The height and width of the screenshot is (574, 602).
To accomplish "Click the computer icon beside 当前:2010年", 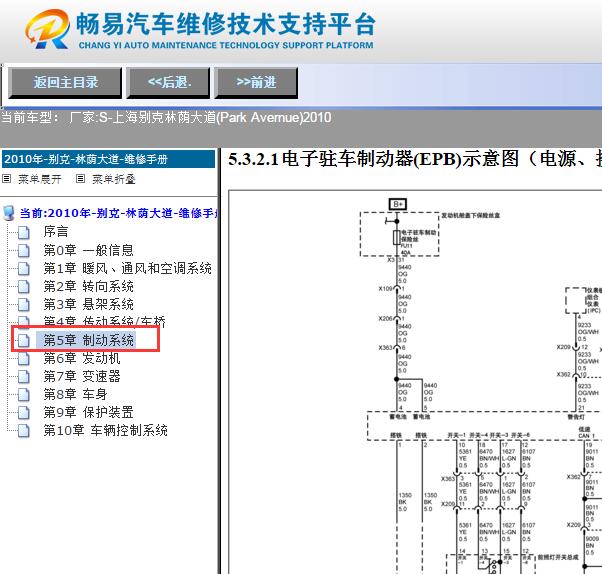I will [x=8, y=213].
